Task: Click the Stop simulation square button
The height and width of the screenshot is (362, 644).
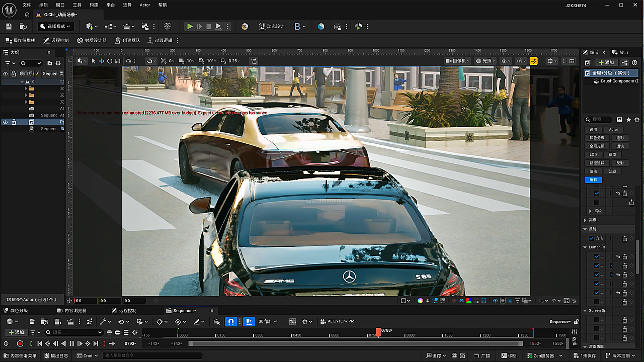Action: tap(209, 26)
